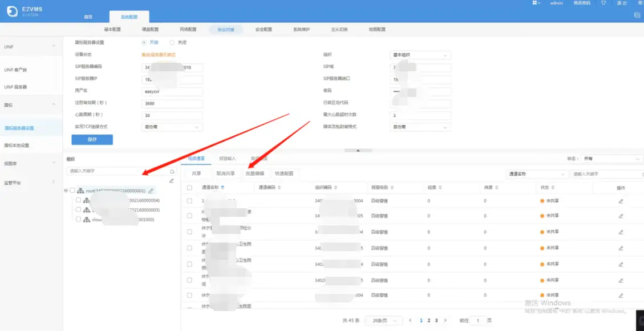Check the root organization checkbox
Image resolution: width=644 pixels, height=331 pixels.
tap(72, 191)
